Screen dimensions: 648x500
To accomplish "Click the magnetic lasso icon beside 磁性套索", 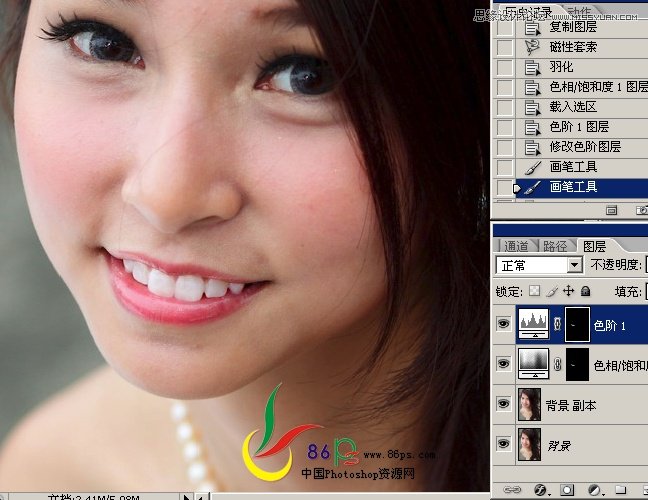I will coord(532,47).
